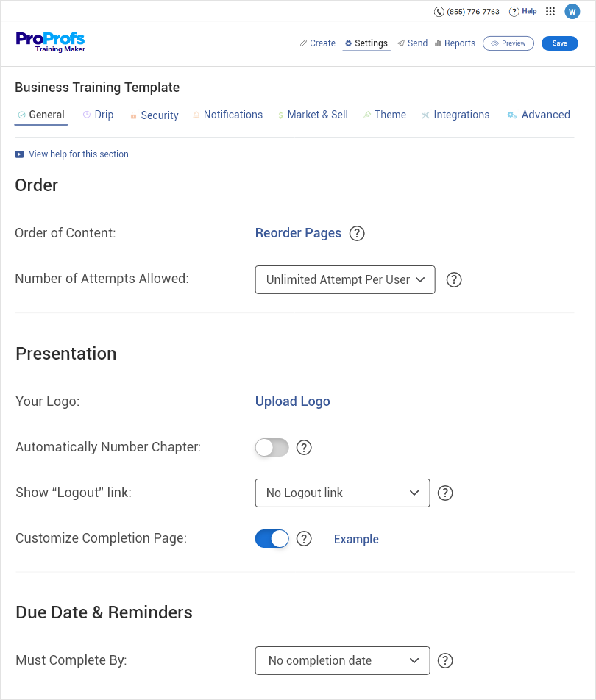This screenshot has width=596, height=700.
Task: Click the Upload Logo link
Action: [292, 401]
